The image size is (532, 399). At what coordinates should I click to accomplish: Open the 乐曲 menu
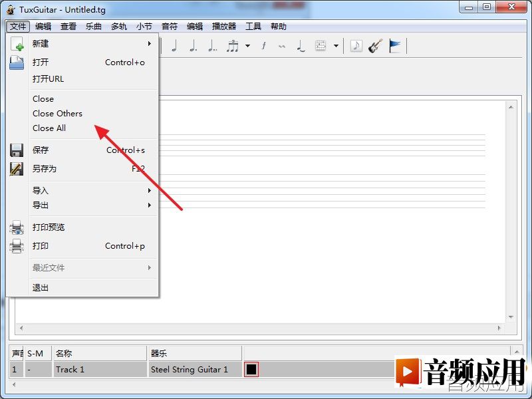tap(93, 27)
